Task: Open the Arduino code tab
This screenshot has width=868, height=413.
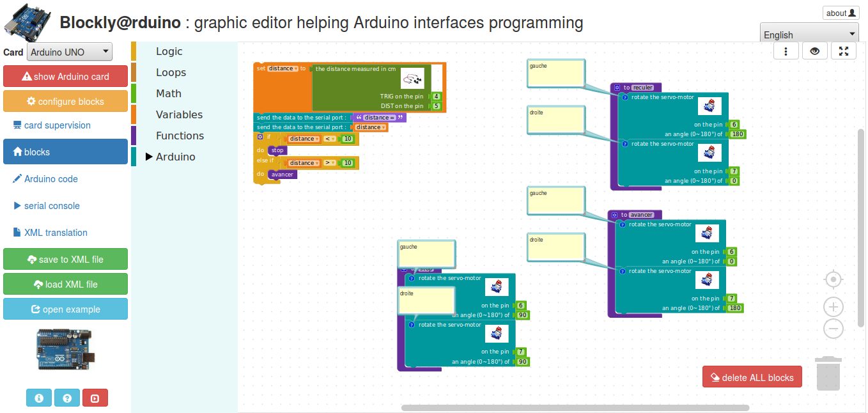Action: point(50,179)
